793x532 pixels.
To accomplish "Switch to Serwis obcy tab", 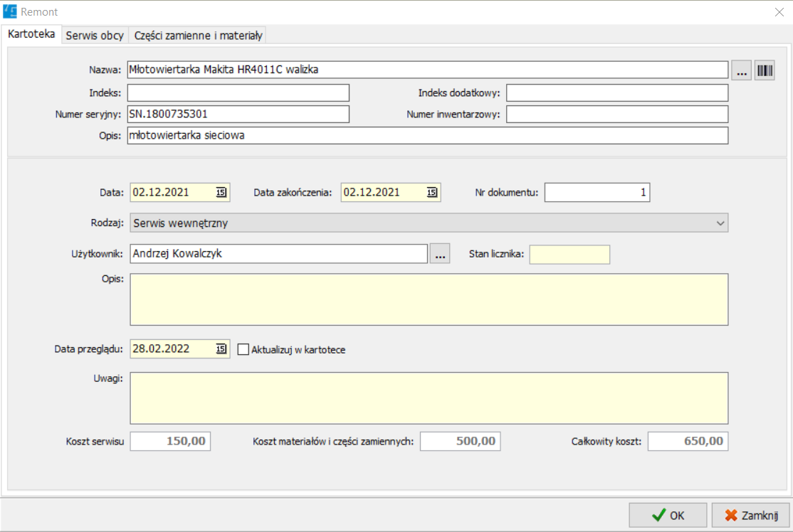I will [x=95, y=36].
